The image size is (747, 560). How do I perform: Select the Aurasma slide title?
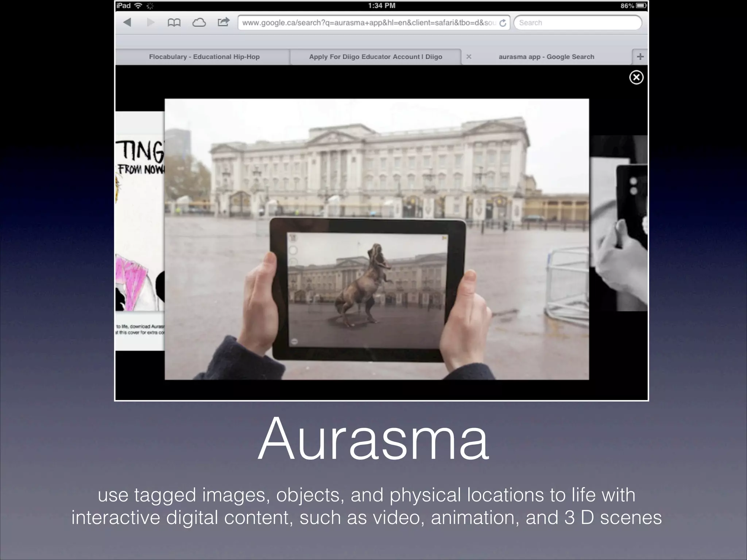coord(373,439)
